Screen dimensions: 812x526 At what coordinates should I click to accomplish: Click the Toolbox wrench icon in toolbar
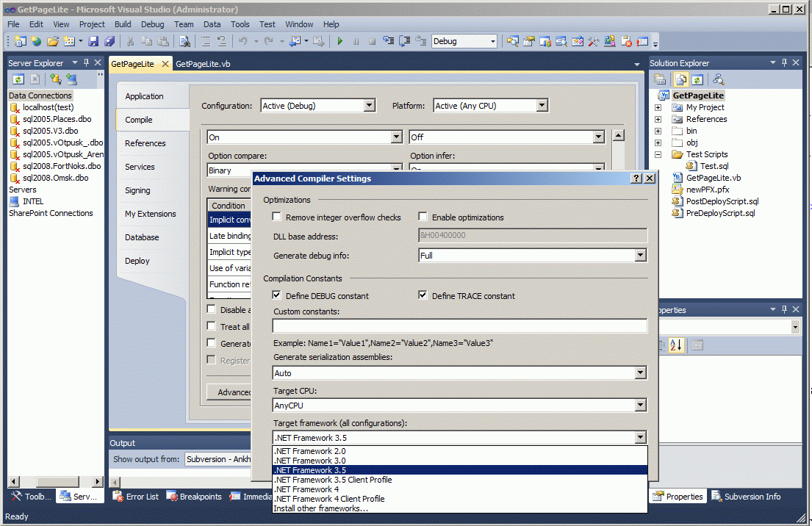pyautogui.click(x=594, y=41)
